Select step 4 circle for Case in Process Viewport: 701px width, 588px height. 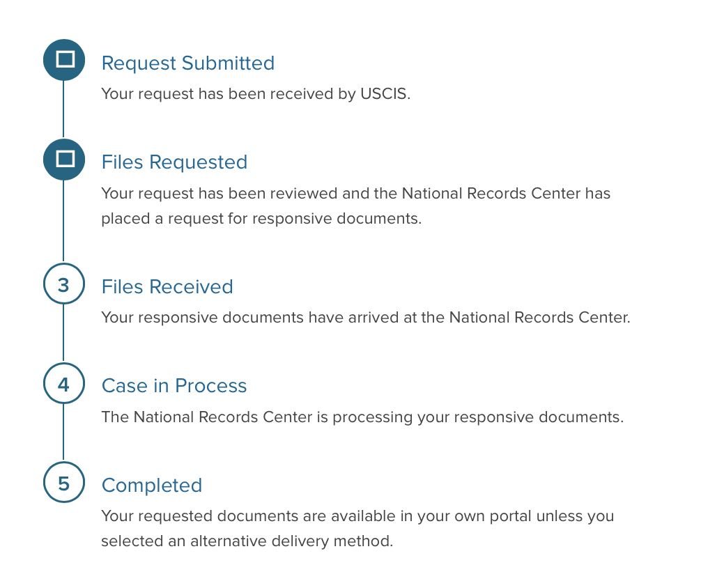pos(64,384)
